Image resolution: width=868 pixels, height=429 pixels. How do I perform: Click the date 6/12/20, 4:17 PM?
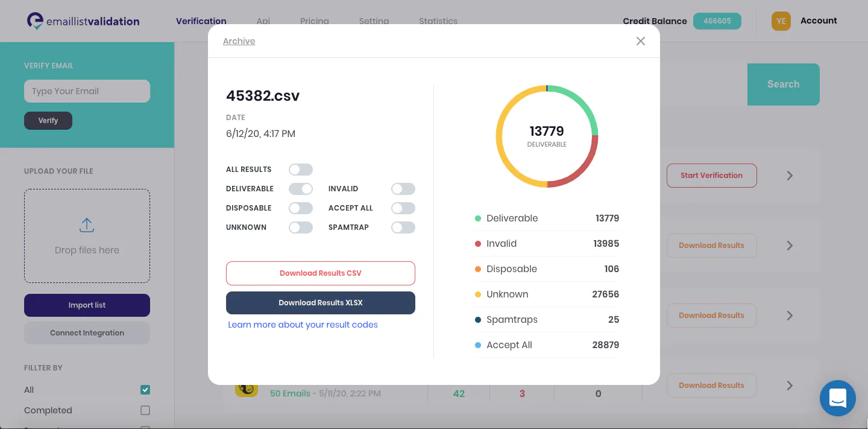tap(260, 134)
